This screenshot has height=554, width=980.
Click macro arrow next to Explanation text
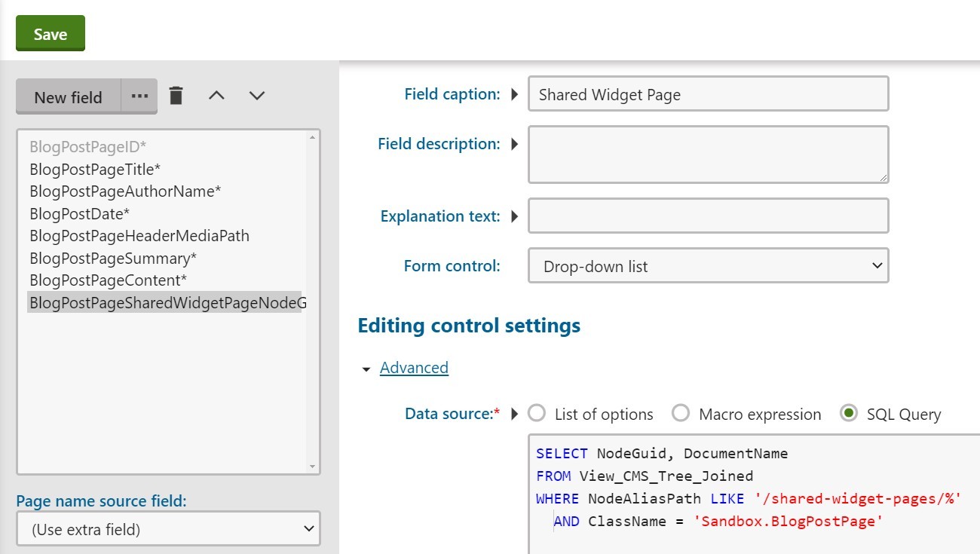coord(515,216)
